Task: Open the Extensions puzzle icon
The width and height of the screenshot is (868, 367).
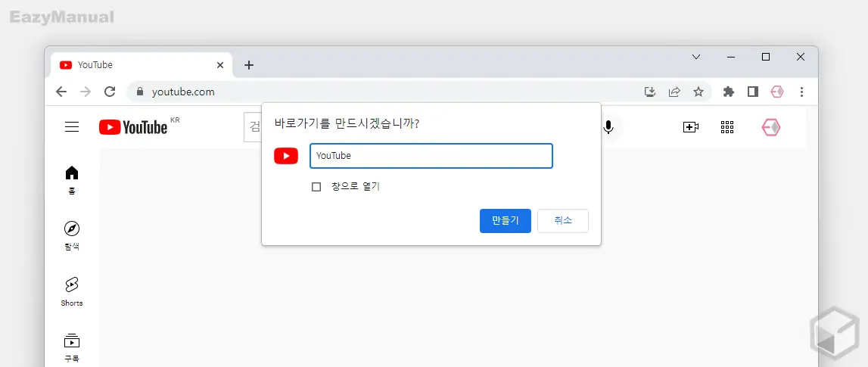Action: pos(729,92)
